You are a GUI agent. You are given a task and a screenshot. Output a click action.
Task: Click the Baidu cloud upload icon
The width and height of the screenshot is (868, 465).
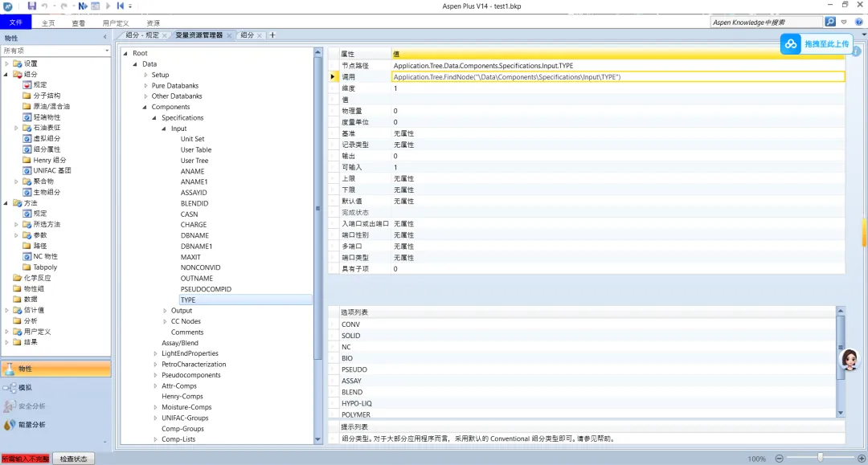[791, 43]
